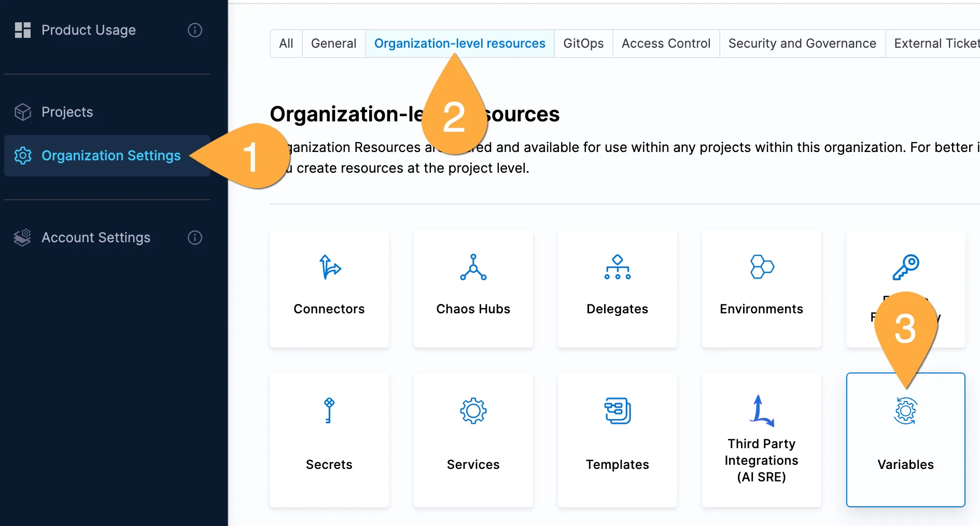Screen dimensions: 980x526
Task: Go to Projects in the sidebar
Action: click(67, 112)
